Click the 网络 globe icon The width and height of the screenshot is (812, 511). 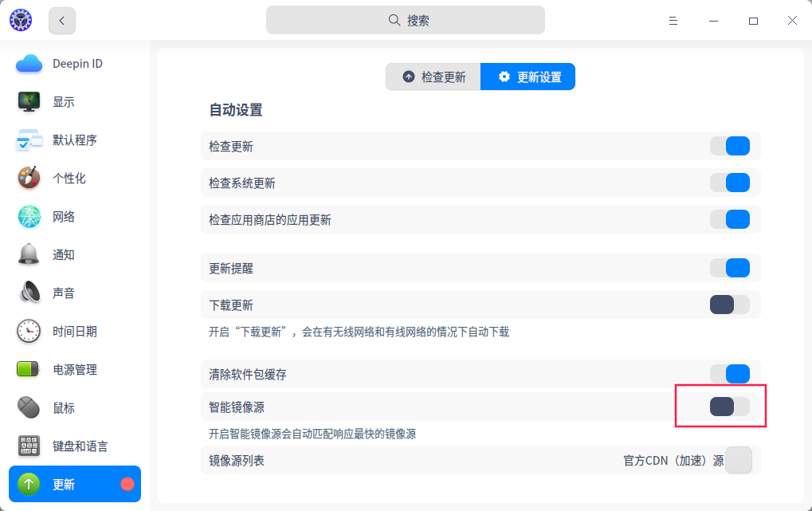(x=29, y=217)
